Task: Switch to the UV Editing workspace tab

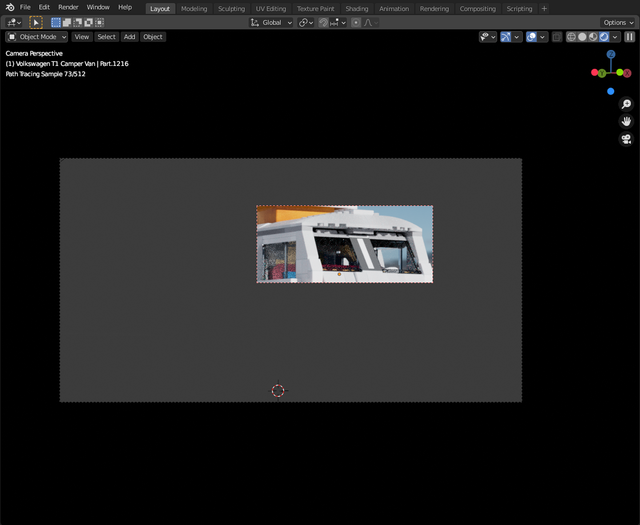Action: point(271,9)
